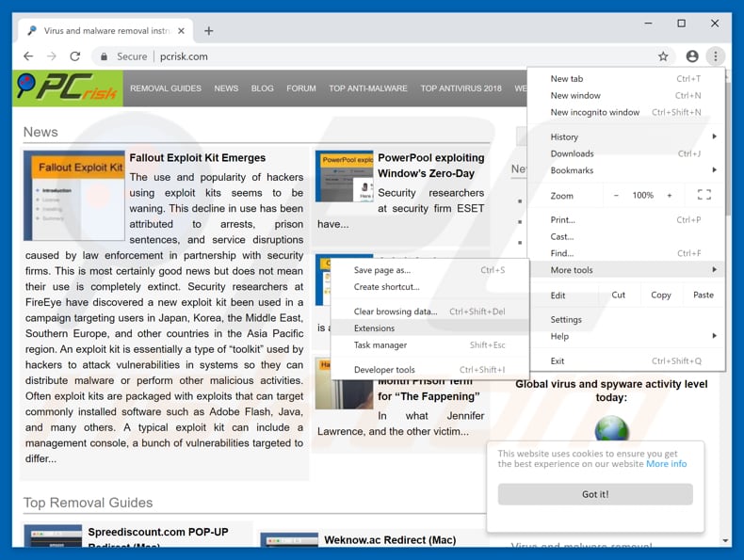Increase zoom with plus button

tap(670, 196)
